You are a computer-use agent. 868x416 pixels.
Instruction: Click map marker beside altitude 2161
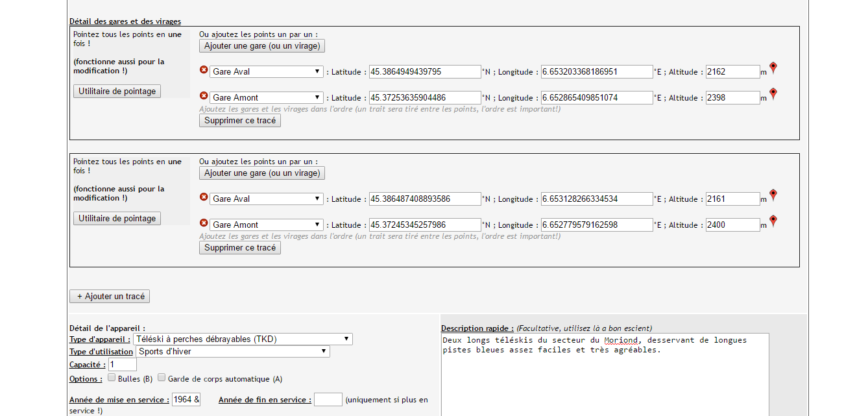coord(773,195)
